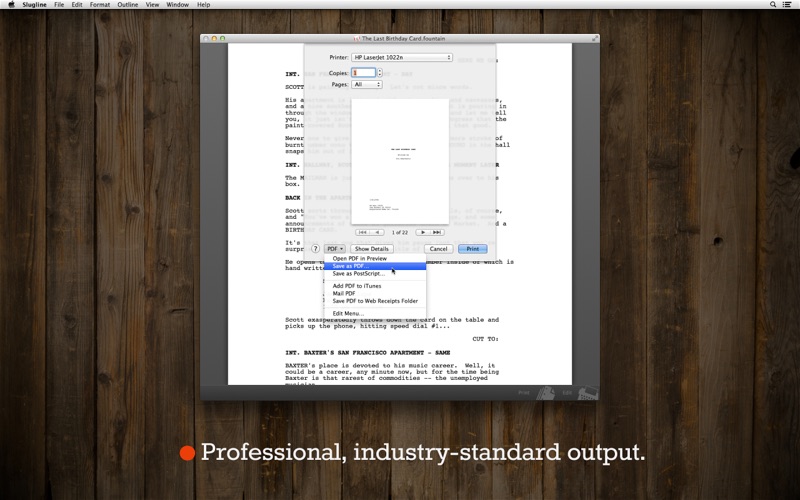Jump to last page in preview

437,232
